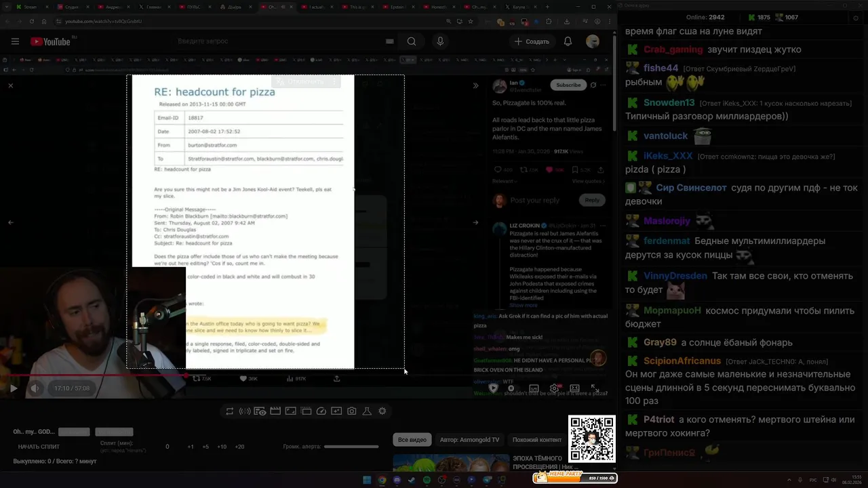Click the Windows Start button
This screenshot has height=488, width=868.
click(367, 480)
